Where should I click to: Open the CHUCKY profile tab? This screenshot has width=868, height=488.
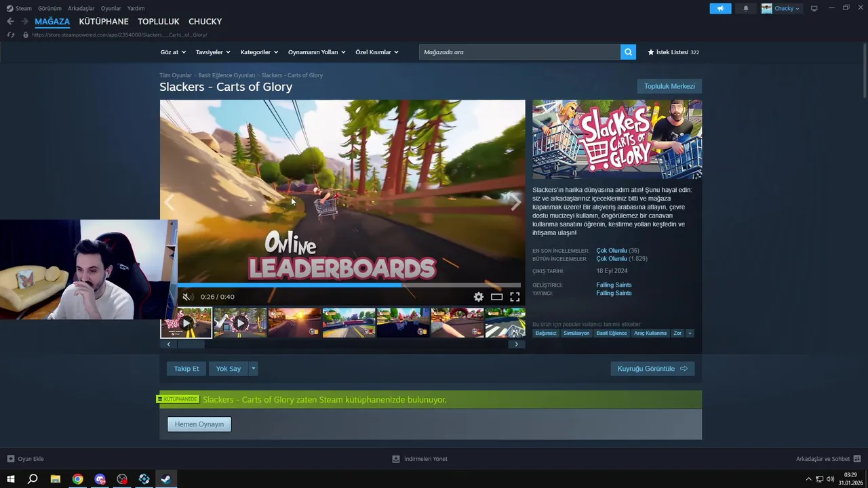click(205, 22)
